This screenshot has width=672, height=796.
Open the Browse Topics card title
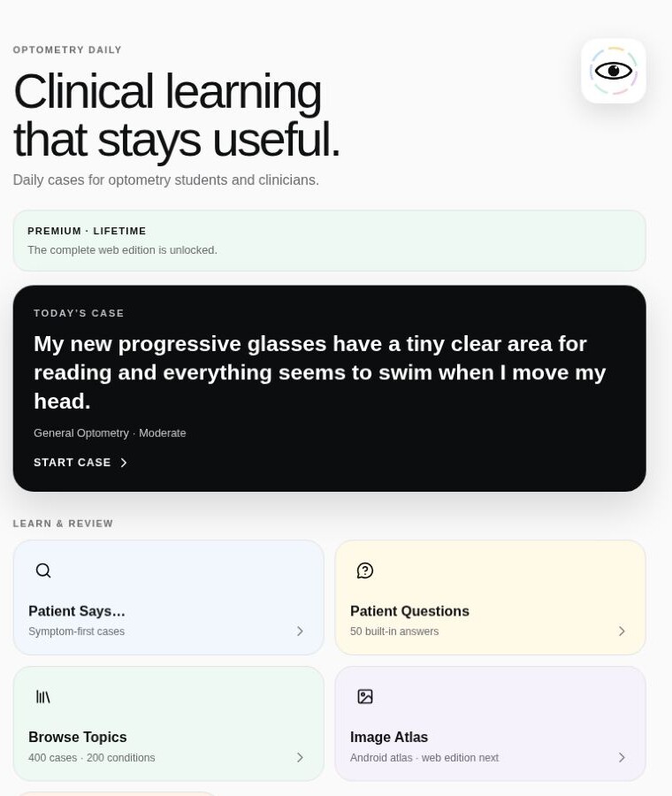coord(78,737)
